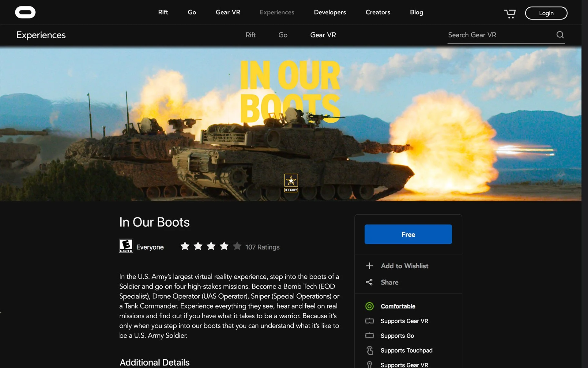Go to the Creators page
The image size is (588, 368).
click(378, 12)
